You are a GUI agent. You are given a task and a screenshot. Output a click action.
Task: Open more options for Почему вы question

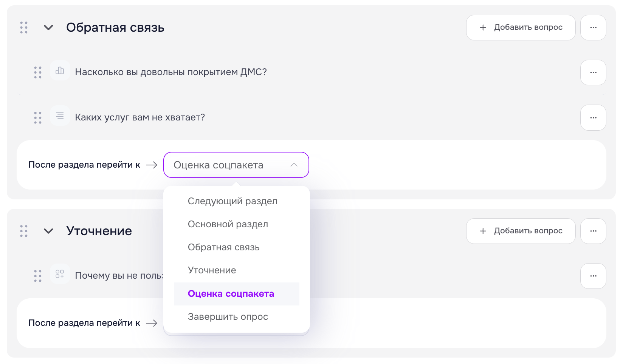tap(593, 276)
